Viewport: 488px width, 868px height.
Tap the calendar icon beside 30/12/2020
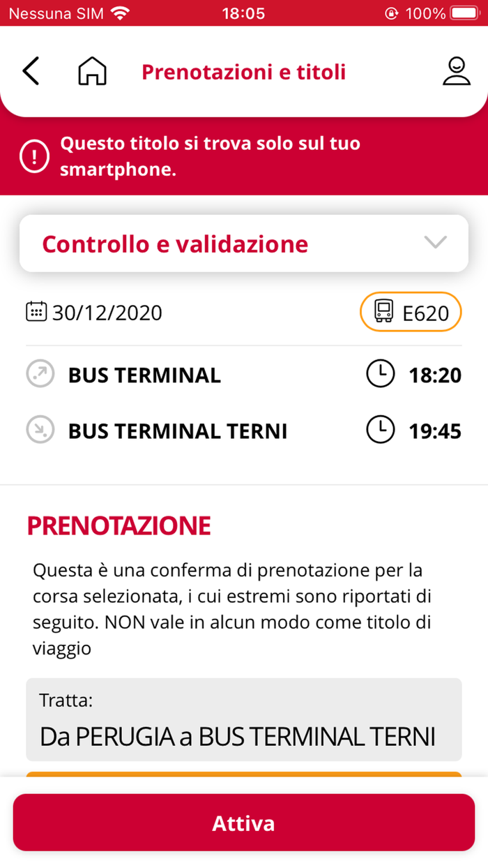coord(36,311)
